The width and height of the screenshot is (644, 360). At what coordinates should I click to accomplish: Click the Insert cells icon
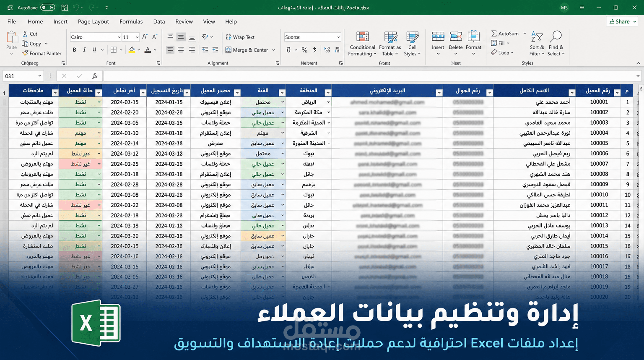(438, 37)
